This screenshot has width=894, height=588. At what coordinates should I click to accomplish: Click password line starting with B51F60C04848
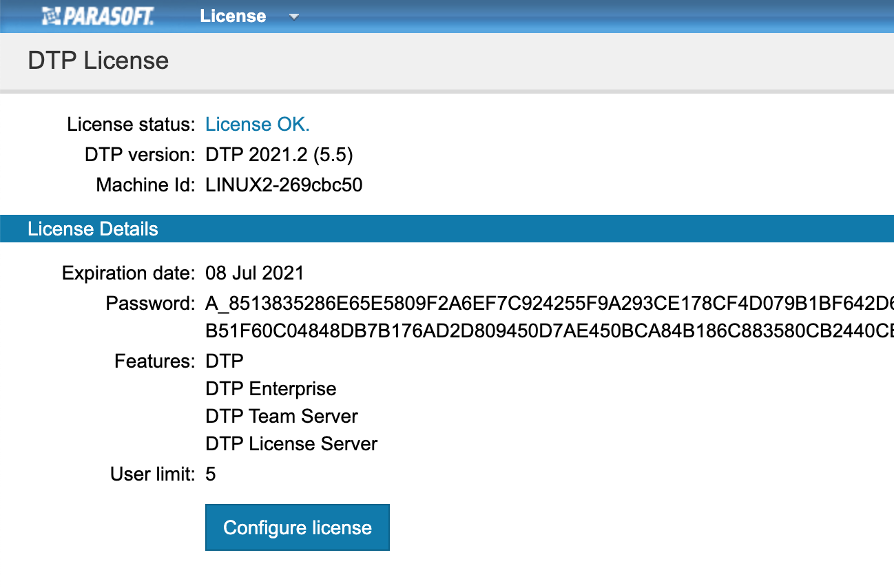click(x=550, y=331)
